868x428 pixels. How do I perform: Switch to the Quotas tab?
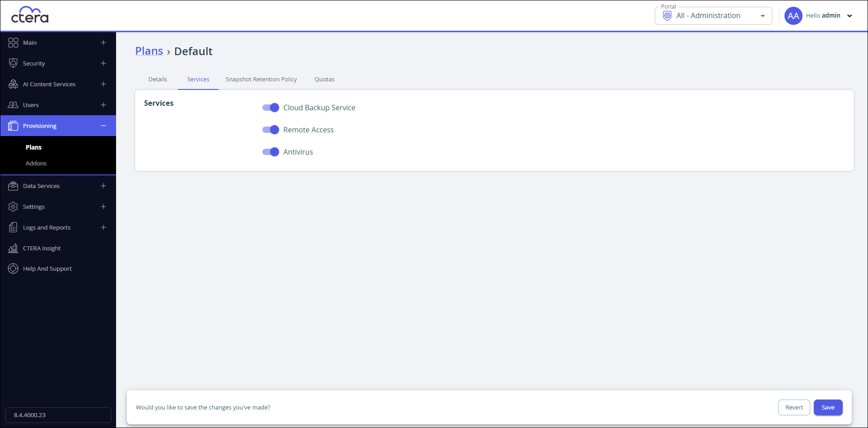click(x=325, y=79)
